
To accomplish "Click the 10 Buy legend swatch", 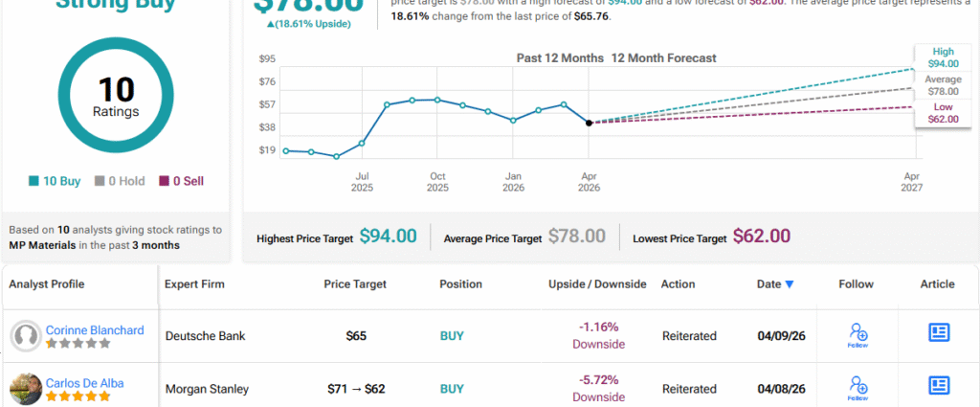I will [35, 181].
